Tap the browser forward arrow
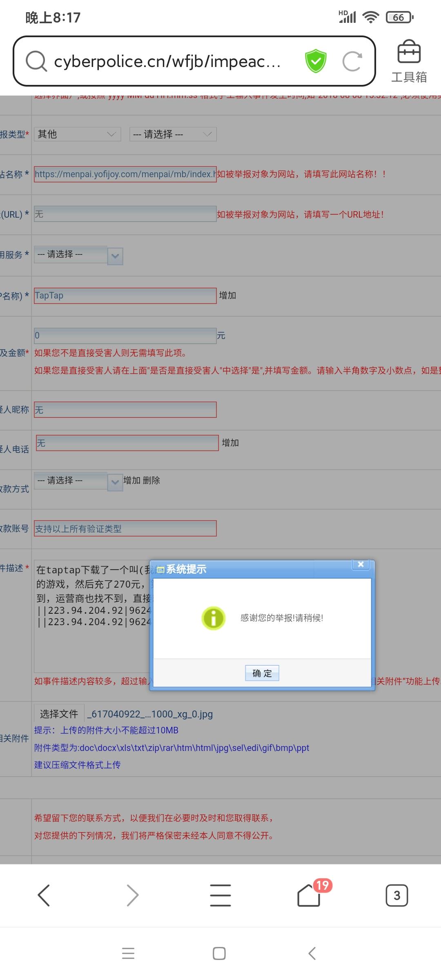 point(132,895)
